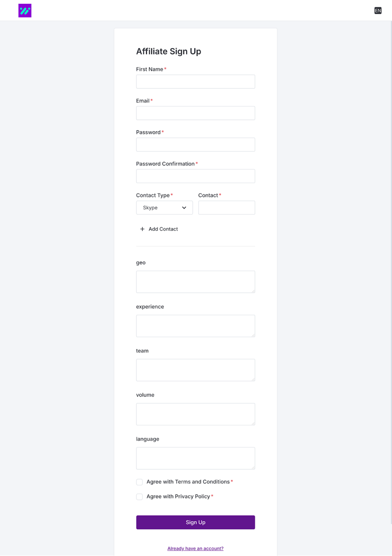This screenshot has width=392, height=556.
Task: Agree with Terms and Conditions checkbox
Action: (140, 482)
